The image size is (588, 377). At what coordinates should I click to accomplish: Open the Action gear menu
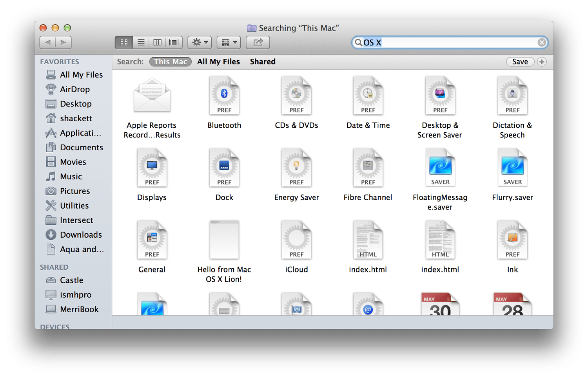tap(200, 42)
